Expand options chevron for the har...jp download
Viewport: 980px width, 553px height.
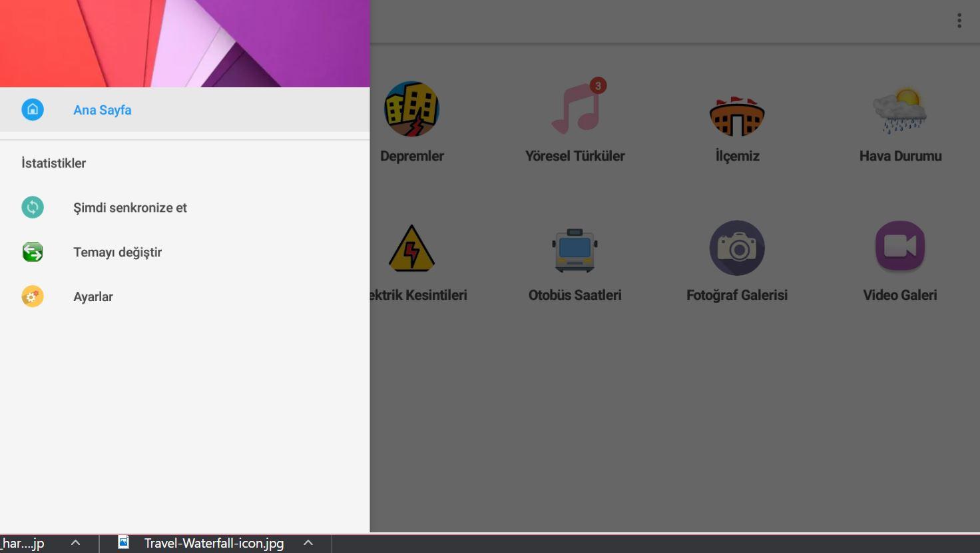(x=75, y=543)
